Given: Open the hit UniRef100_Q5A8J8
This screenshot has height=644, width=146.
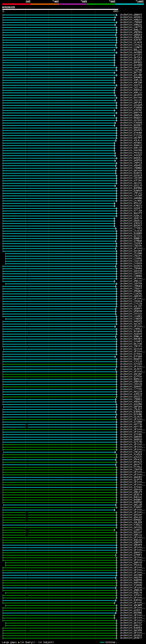Looking at the screenshot, I should 131,37.
